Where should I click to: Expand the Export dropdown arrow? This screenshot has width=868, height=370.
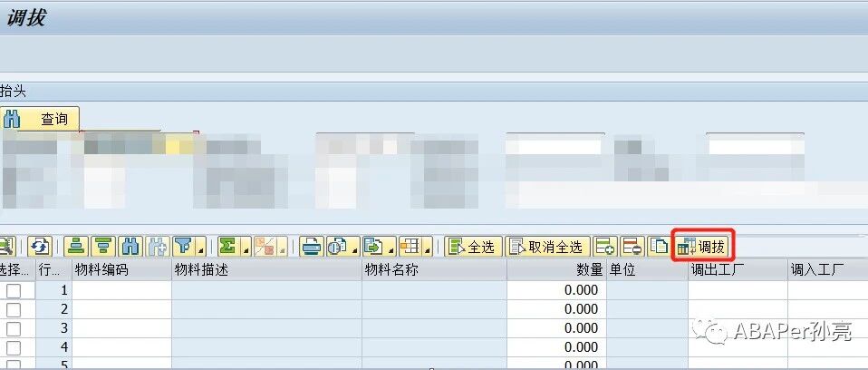click(392, 246)
